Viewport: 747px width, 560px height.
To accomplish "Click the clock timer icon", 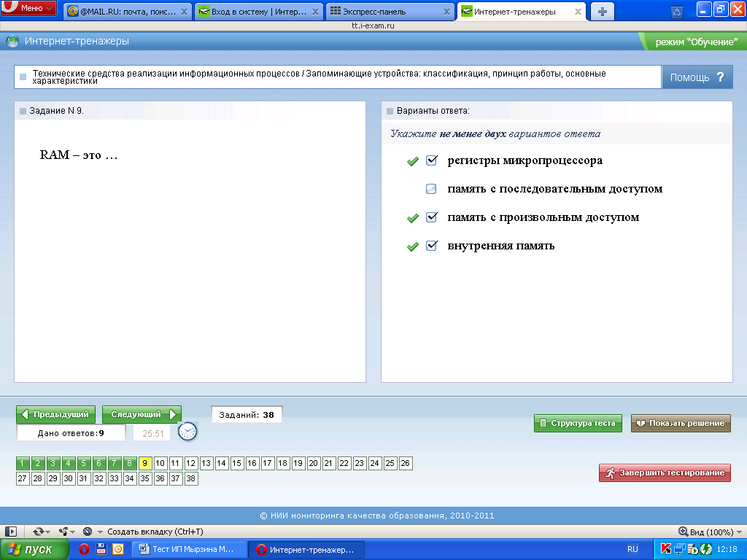I will (187, 432).
